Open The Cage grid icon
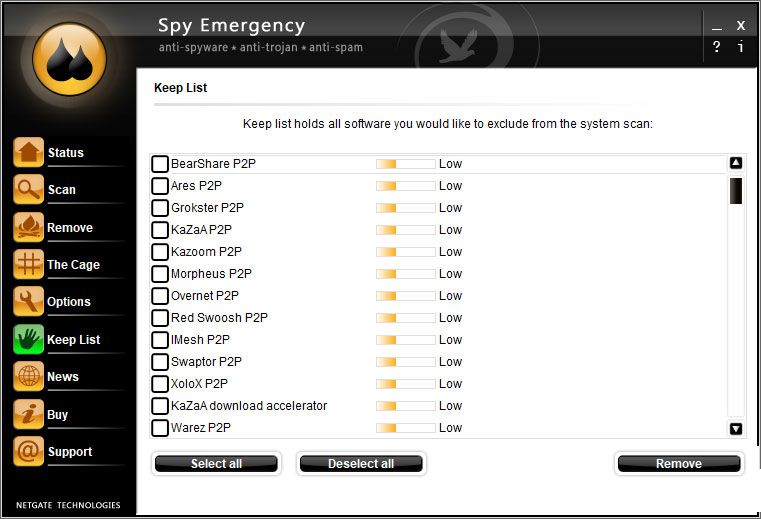The image size is (761, 519). click(x=28, y=264)
